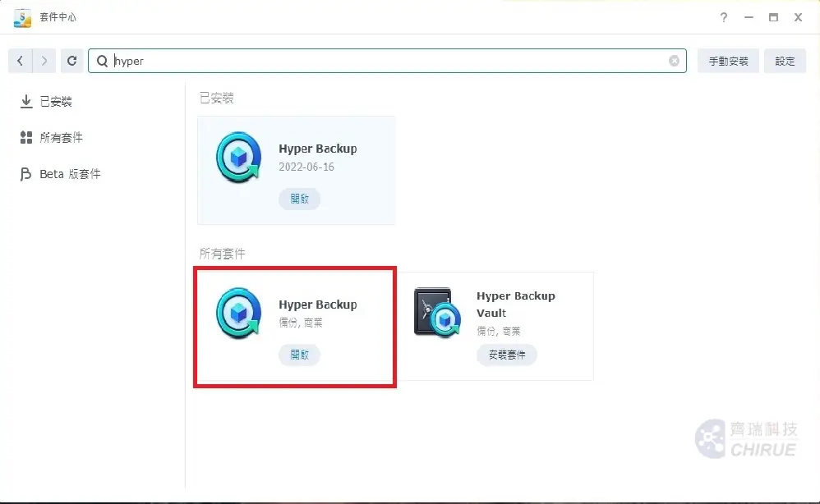Close the Package Center window
Image resolution: width=820 pixels, height=504 pixels.
pos(798,17)
